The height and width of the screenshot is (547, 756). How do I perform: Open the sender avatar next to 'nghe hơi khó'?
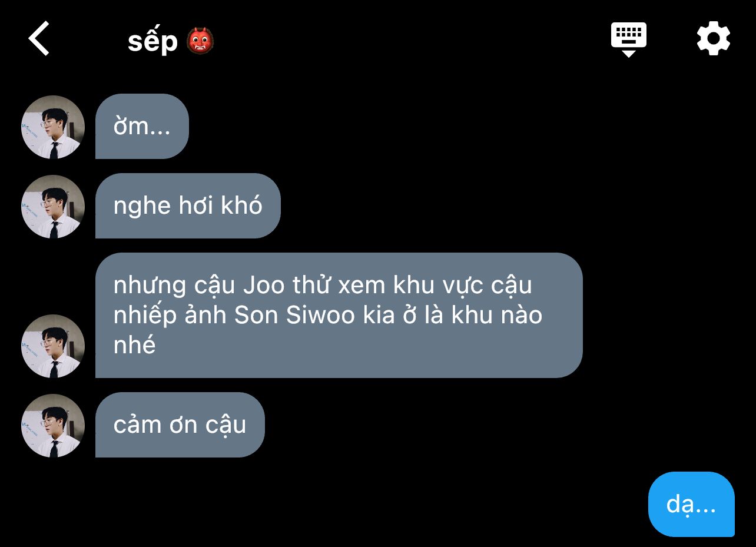pos(53,207)
